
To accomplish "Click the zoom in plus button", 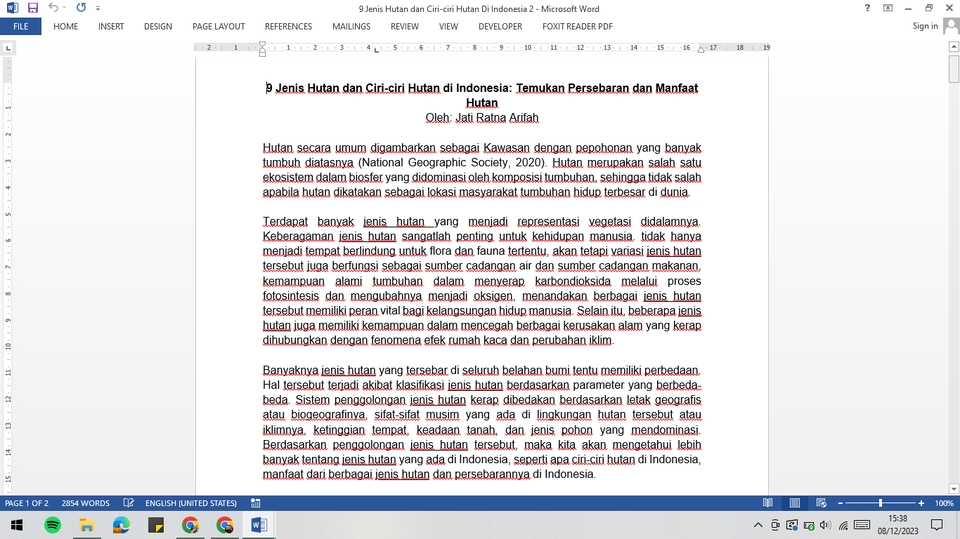I will pos(921,503).
